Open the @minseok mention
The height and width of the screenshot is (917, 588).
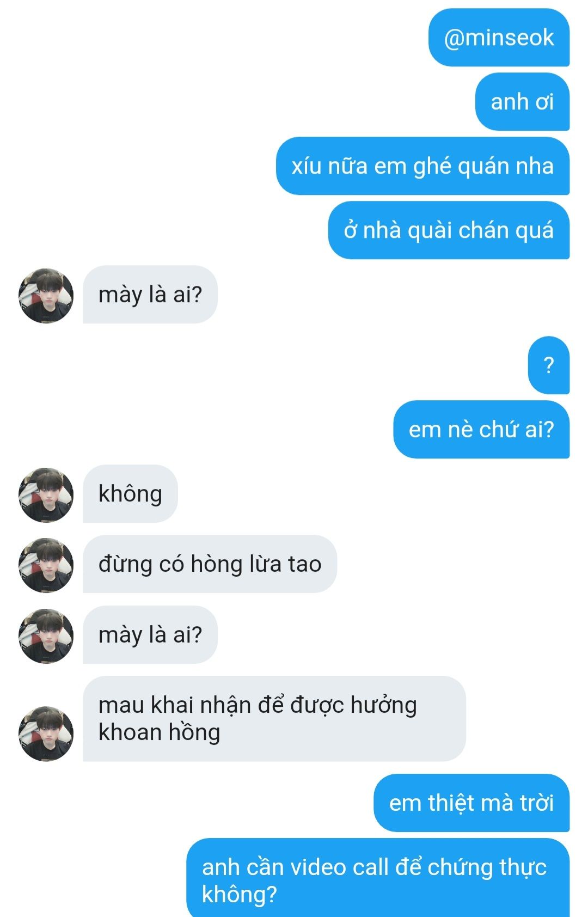[x=499, y=38]
